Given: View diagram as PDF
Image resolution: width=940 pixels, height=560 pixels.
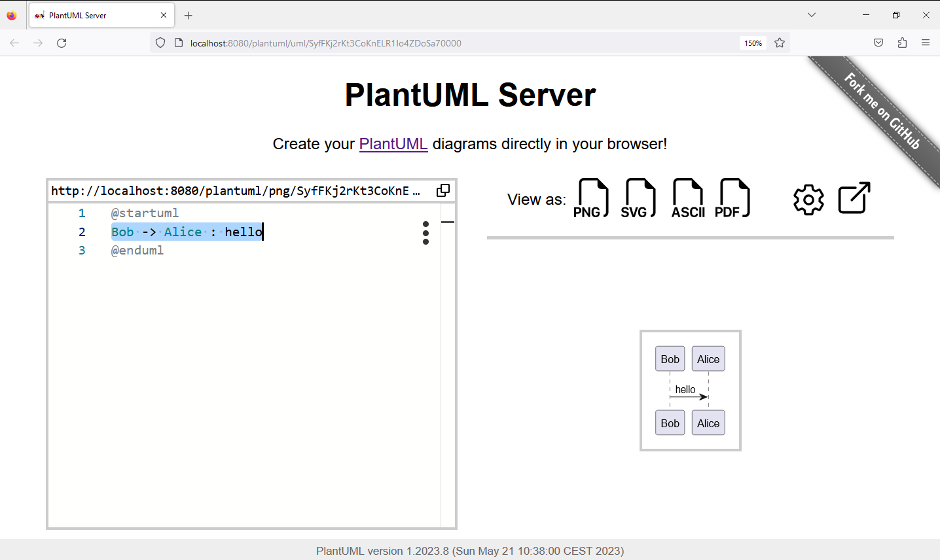Looking at the screenshot, I should [x=733, y=198].
